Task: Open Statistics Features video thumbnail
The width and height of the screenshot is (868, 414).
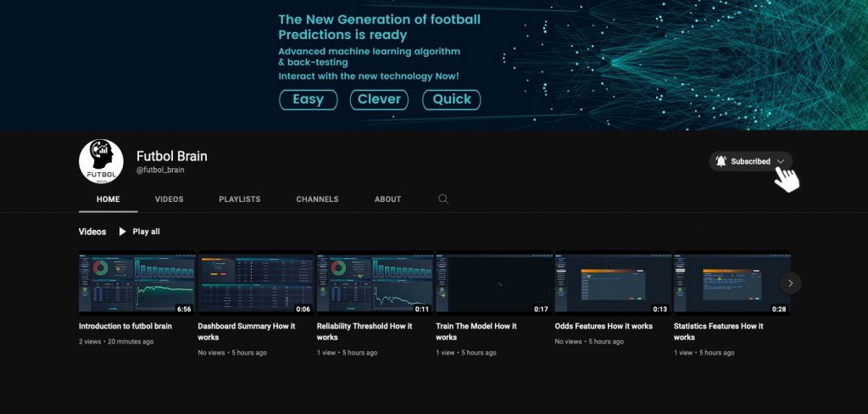Action: tap(732, 283)
